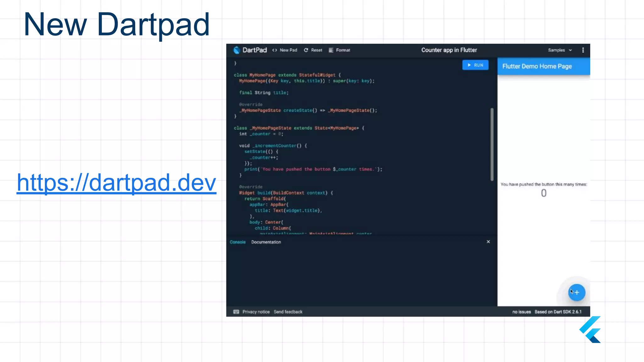Click 'return Scaffold(' code line
644x362 pixels.
coord(265,199)
